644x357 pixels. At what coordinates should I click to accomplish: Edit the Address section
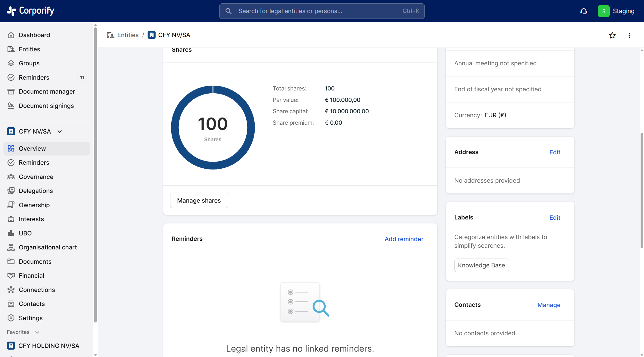coord(555,152)
